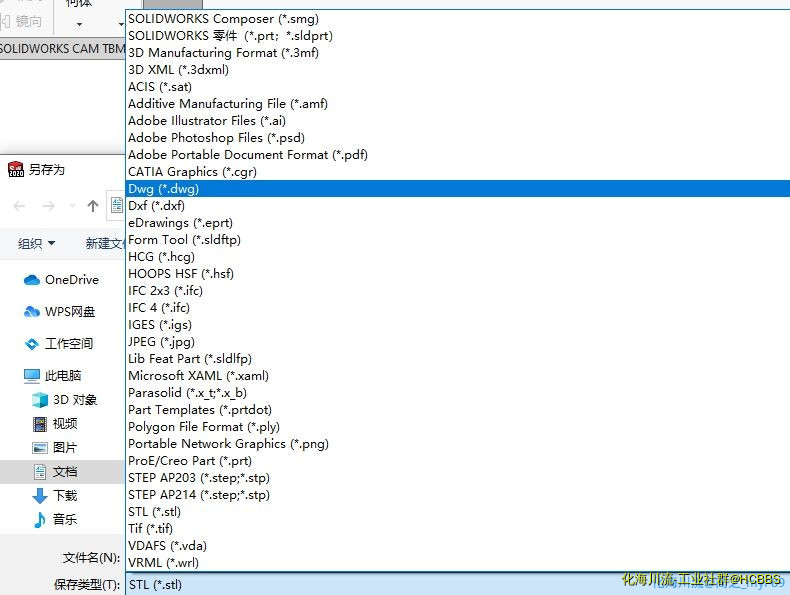Screen dimensions: 790x595
Task: Select 3D Manufacturing Format (*.3mf)
Action: pyautogui.click(x=457, y=53)
